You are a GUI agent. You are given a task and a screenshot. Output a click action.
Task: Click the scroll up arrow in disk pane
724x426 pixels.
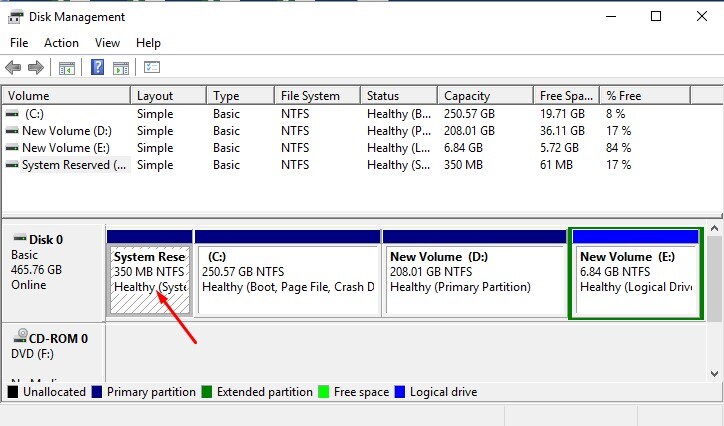point(714,228)
